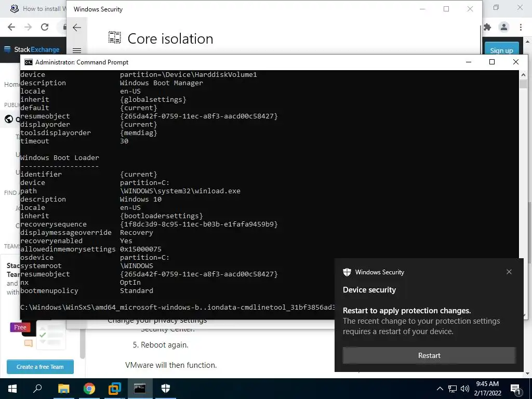Open Google Chrome from taskbar
Screen dimensions: 532x399
click(x=89, y=389)
